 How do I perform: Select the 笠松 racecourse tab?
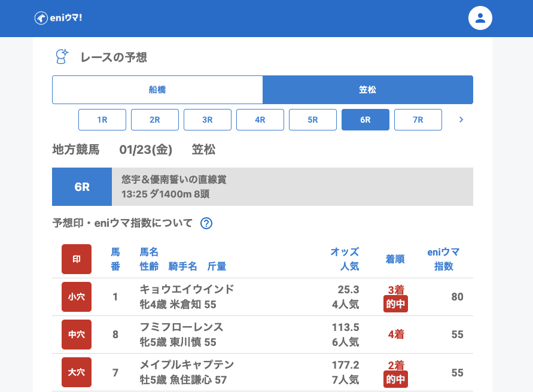coord(368,90)
